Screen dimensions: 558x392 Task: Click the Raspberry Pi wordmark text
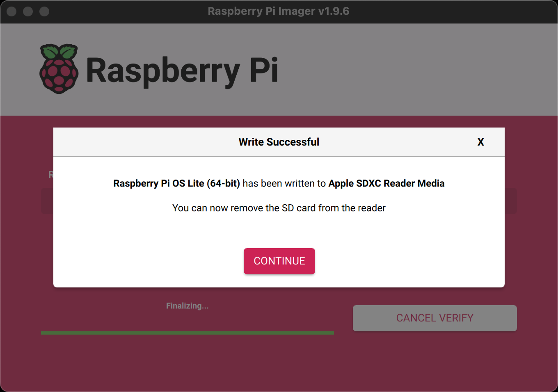click(x=182, y=71)
